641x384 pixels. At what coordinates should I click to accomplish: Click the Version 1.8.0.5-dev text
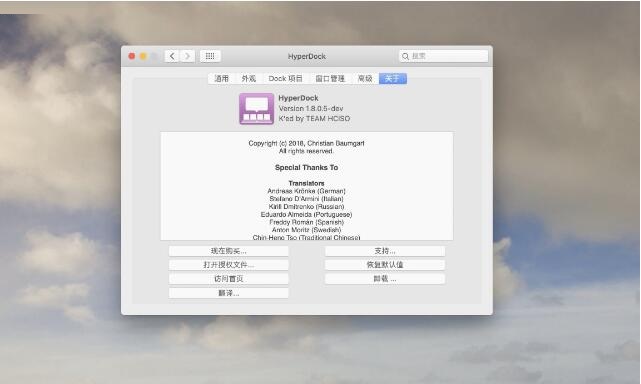pyautogui.click(x=311, y=108)
